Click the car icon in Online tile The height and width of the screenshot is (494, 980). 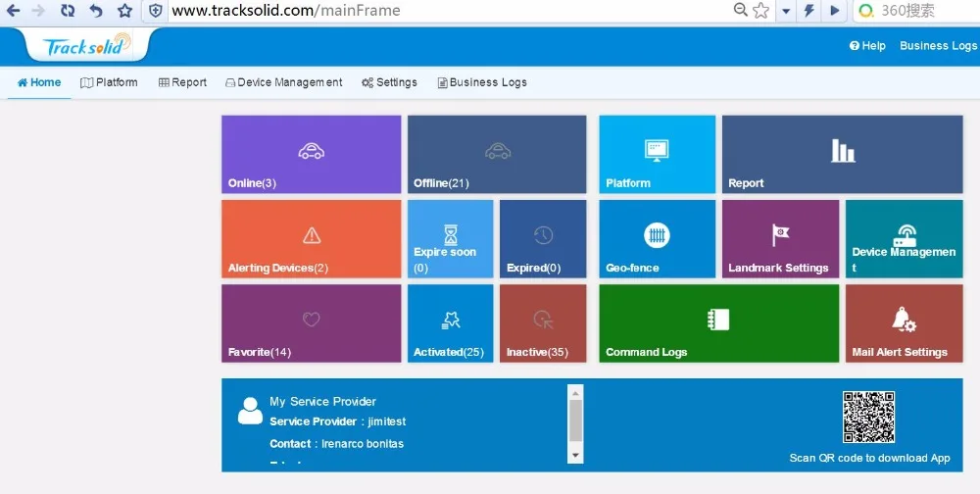(312, 151)
